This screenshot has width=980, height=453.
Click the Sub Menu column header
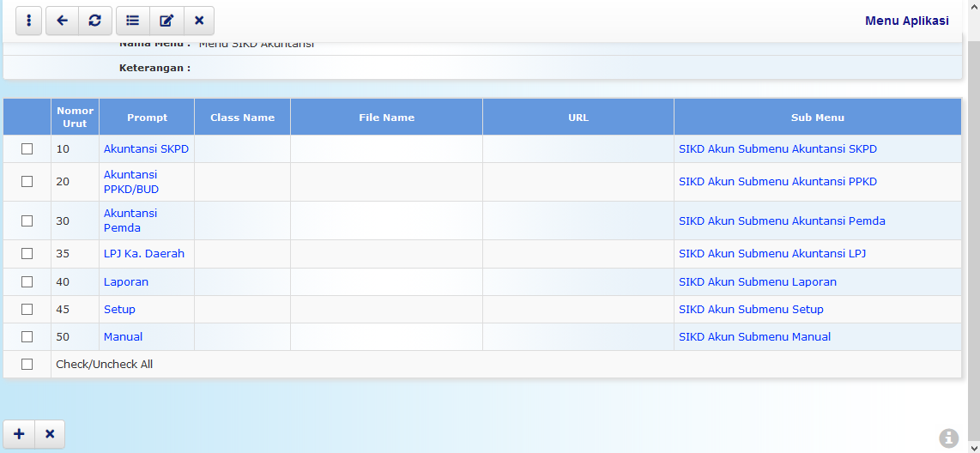click(x=817, y=118)
